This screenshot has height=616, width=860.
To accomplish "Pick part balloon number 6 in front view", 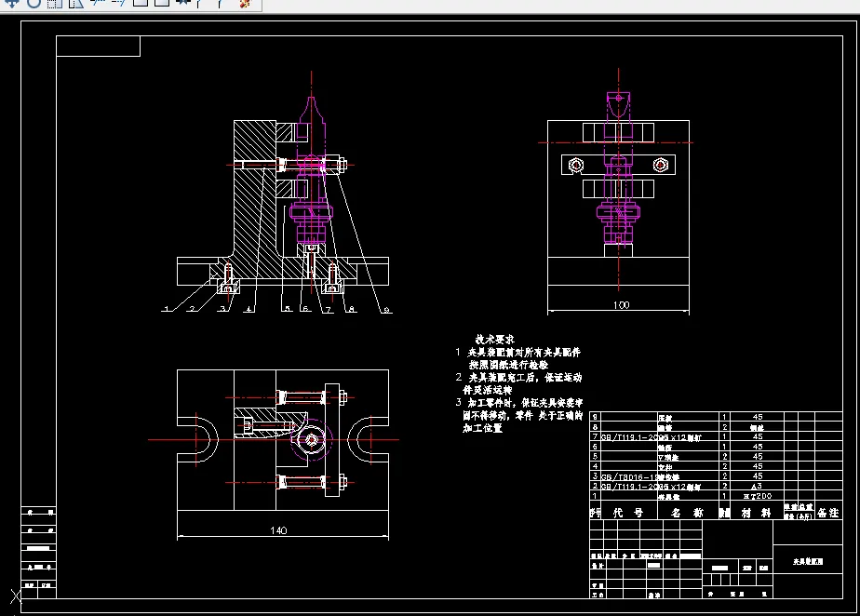I will (305, 309).
